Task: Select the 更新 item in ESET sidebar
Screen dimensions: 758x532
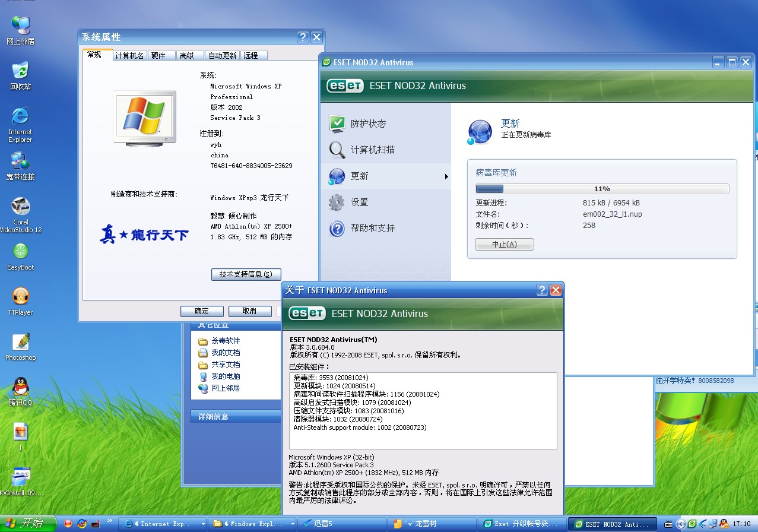Action: (386, 176)
